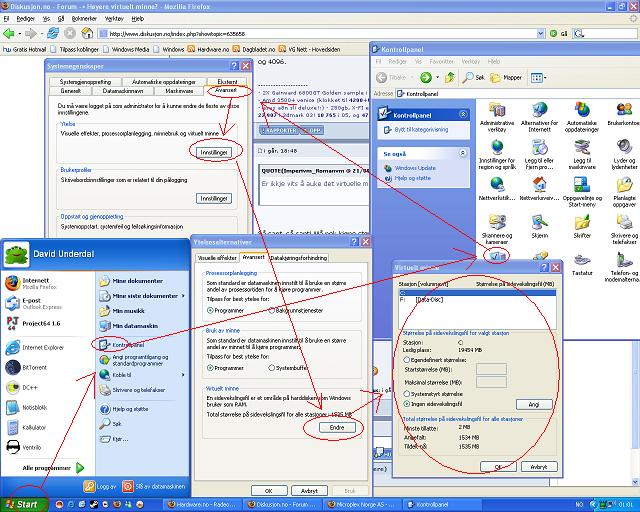This screenshot has width=640, height=512.
Task: Click the Firefox URL address field
Action: click(x=318, y=34)
